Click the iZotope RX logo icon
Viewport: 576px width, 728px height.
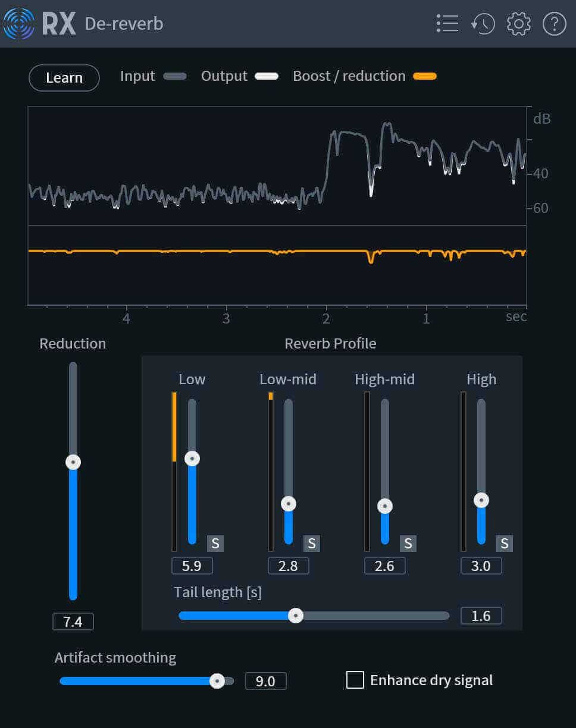tap(19, 24)
